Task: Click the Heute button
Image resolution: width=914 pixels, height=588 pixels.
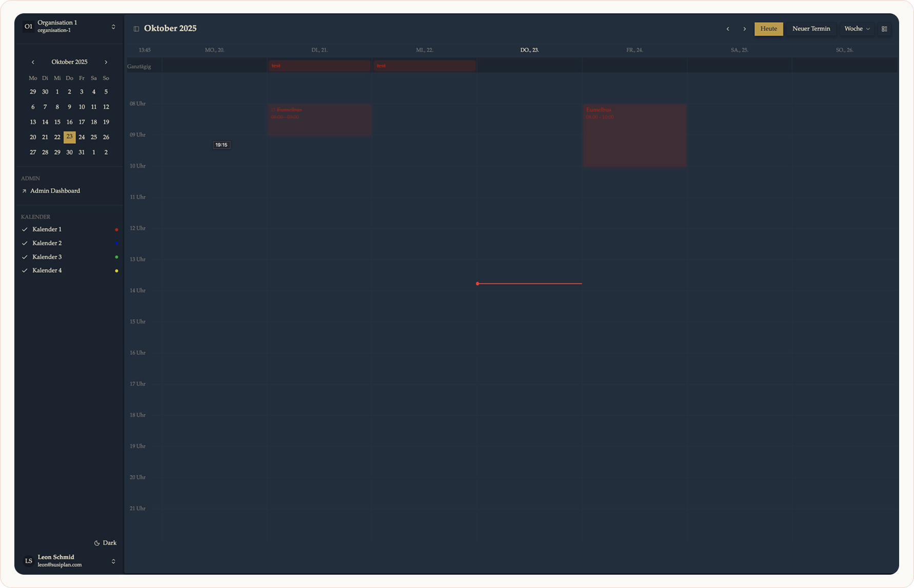Action: (x=768, y=29)
